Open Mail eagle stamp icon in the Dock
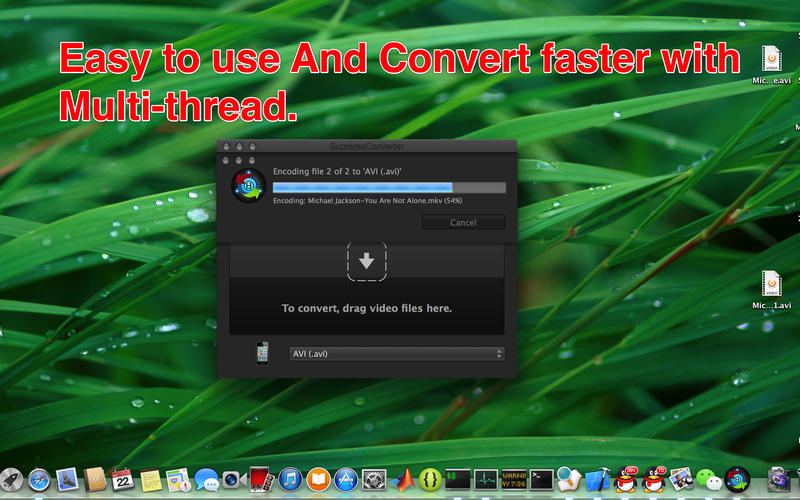Image resolution: width=800 pixels, height=500 pixels. point(67,480)
